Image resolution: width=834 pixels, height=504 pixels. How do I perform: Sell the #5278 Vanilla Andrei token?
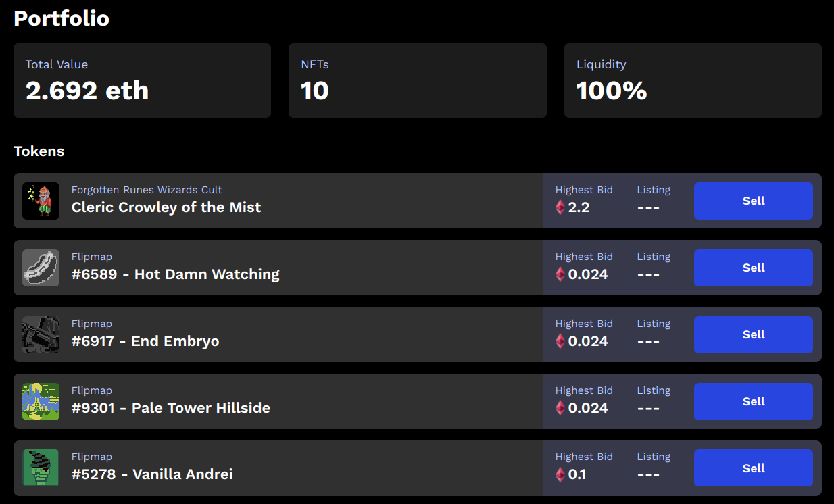click(754, 468)
